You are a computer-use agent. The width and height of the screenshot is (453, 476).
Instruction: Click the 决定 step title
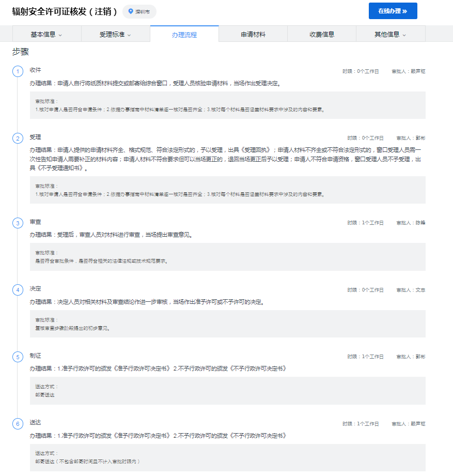click(x=35, y=288)
